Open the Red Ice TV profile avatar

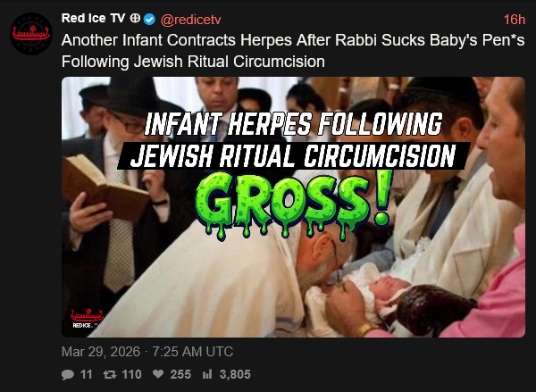(x=31, y=34)
